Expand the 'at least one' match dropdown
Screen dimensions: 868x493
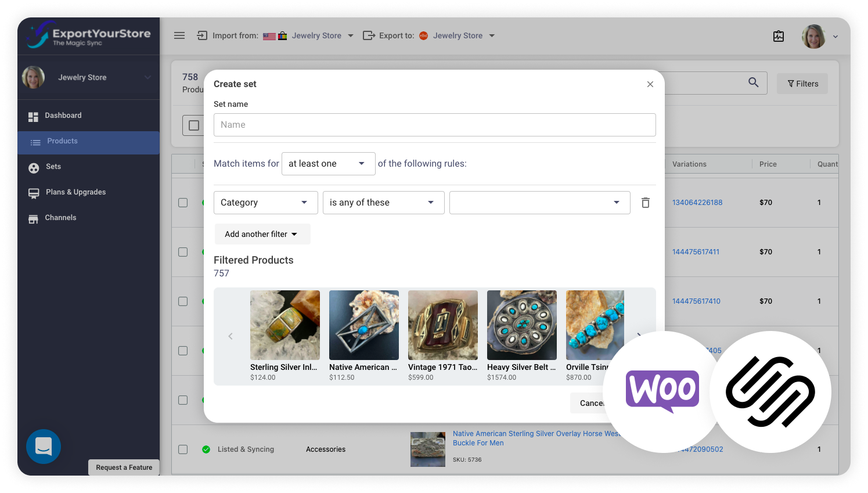click(328, 164)
